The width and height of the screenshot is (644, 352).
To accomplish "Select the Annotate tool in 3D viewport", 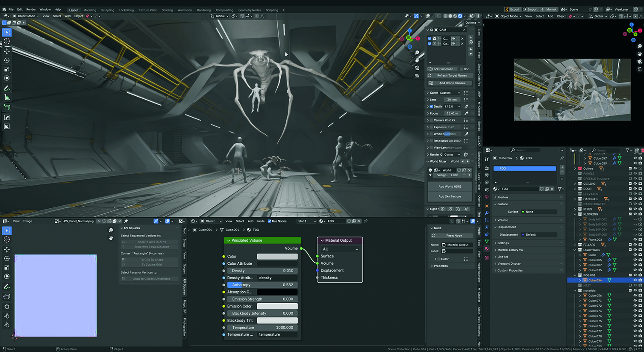I will click(x=7, y=88).
